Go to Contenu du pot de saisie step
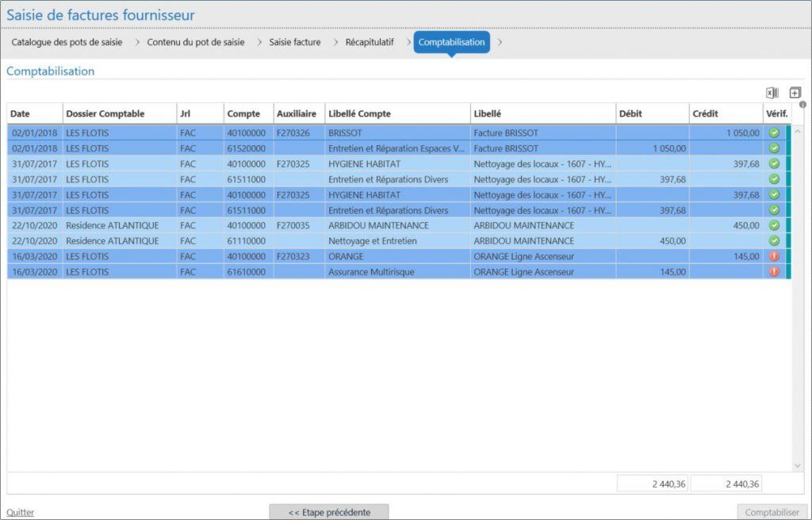Screen dimensions: 812x520 tap(196, 42)
